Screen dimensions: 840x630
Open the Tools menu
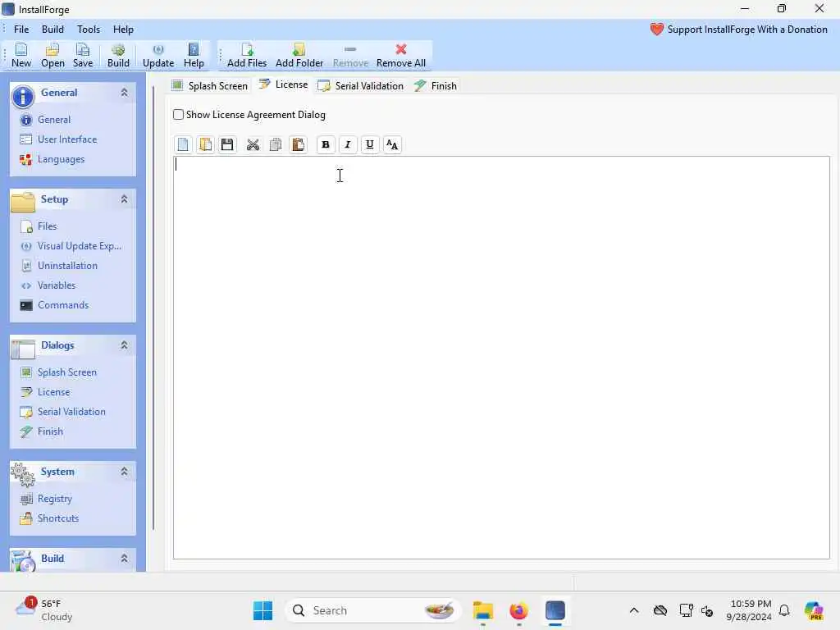tap(89, 30)
